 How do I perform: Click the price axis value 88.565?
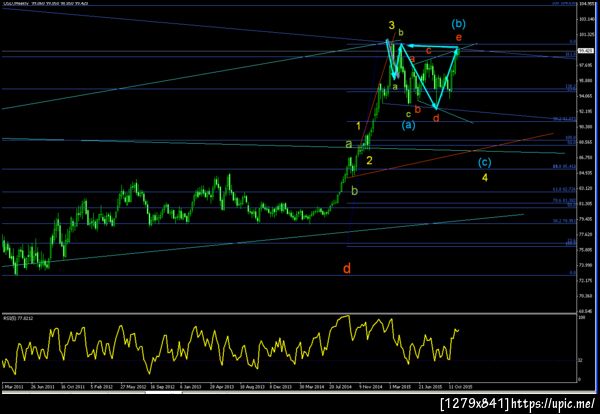(585, 142)
